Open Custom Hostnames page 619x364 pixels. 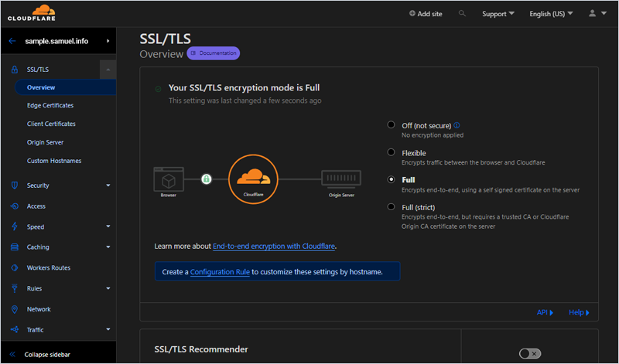tap(54, 161)
